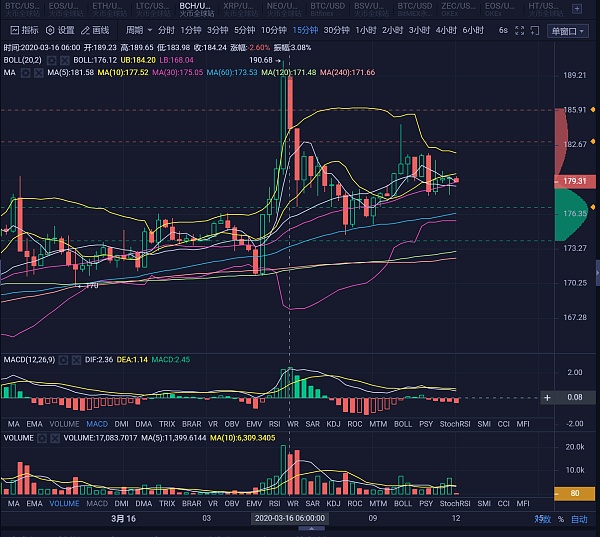
Task: Toggle 对数 logarithmic scale
Action: point(543,519)
